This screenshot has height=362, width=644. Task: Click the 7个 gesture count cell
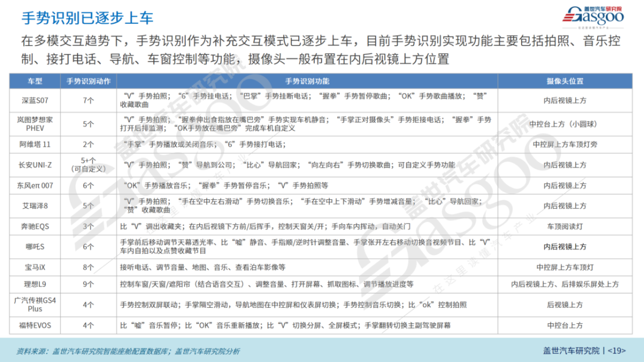coord(89,100)
